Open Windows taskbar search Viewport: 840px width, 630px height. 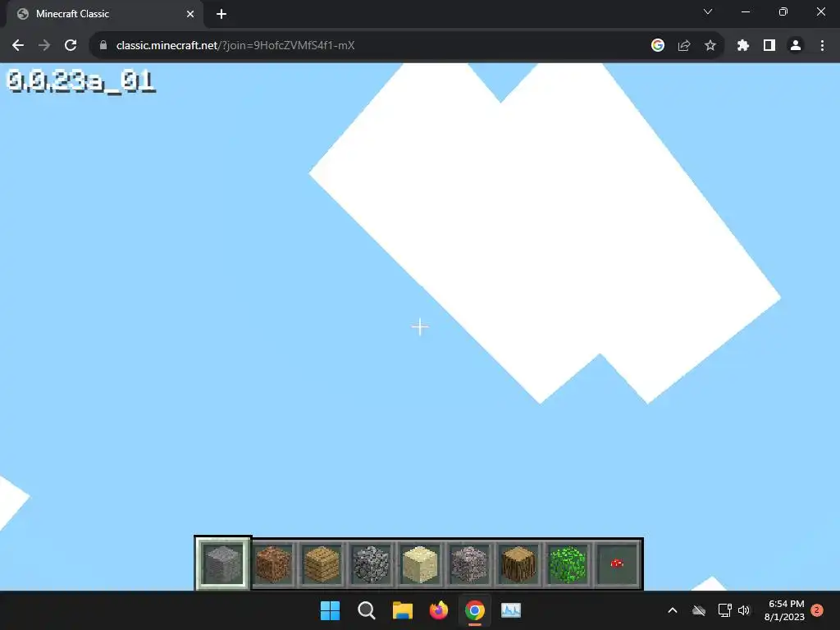pos(367,610)
